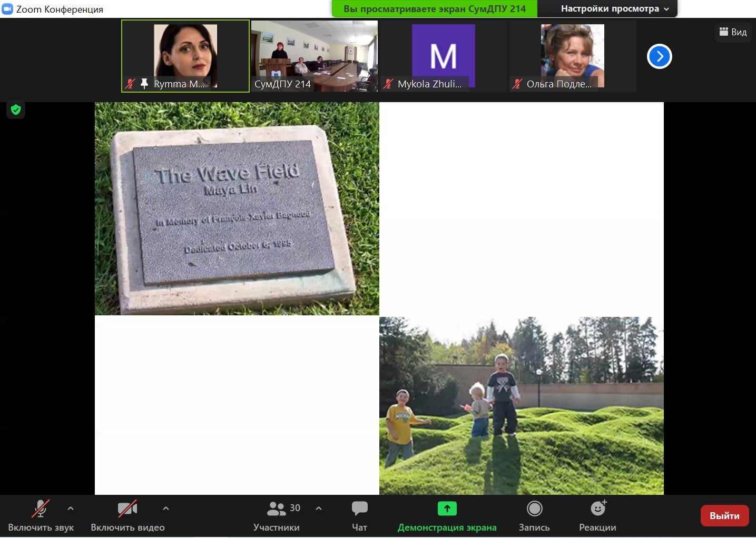Click Zoom logo in title bar

coord(7,9)
